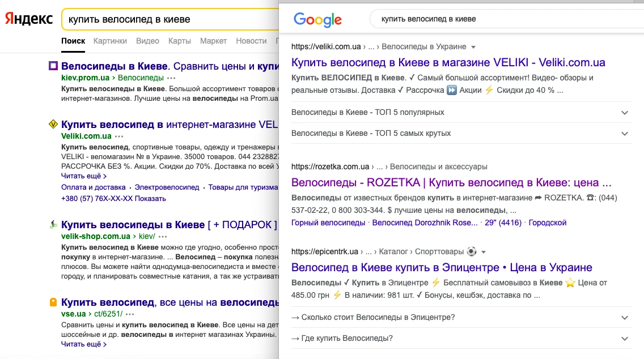644x359 pixels.
Task: Open Google result 'Купить велосипед в Киеве в магазине VELIKI'
Action: click(x=448, y=62)
